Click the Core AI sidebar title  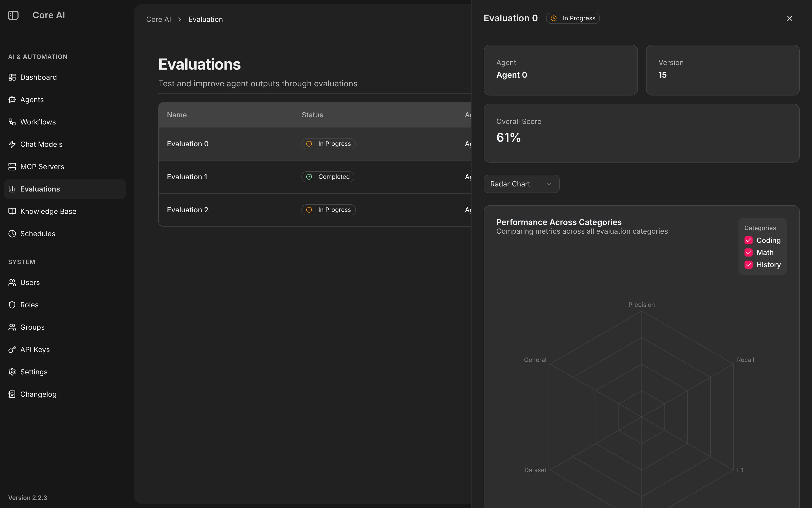click(49, 15)
